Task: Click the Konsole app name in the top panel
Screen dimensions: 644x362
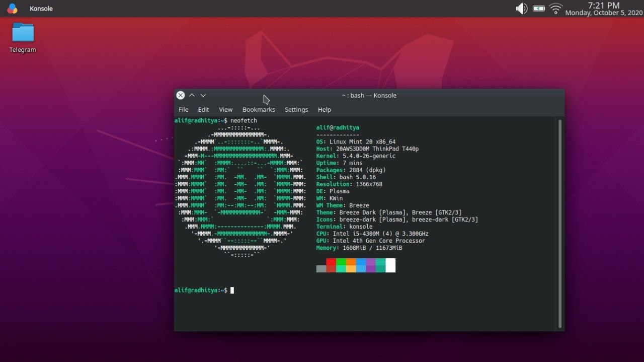Action: 41,9
